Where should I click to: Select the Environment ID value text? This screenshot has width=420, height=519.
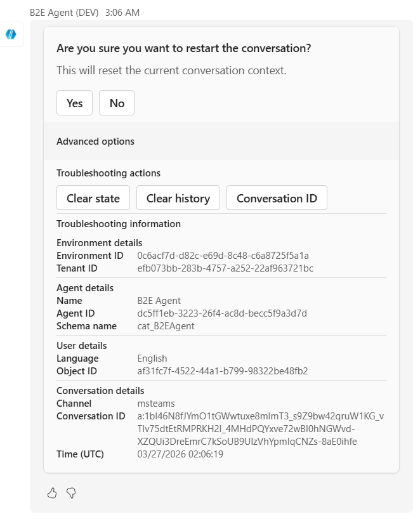223,256
